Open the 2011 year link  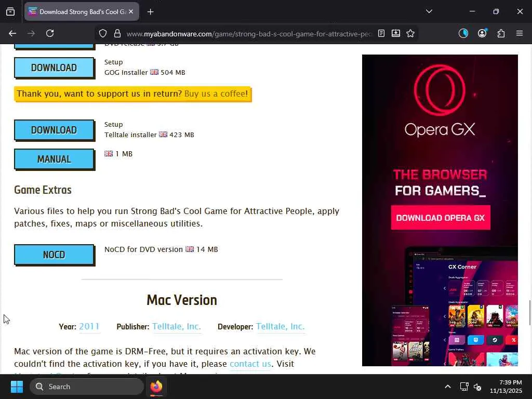[89, 326]
